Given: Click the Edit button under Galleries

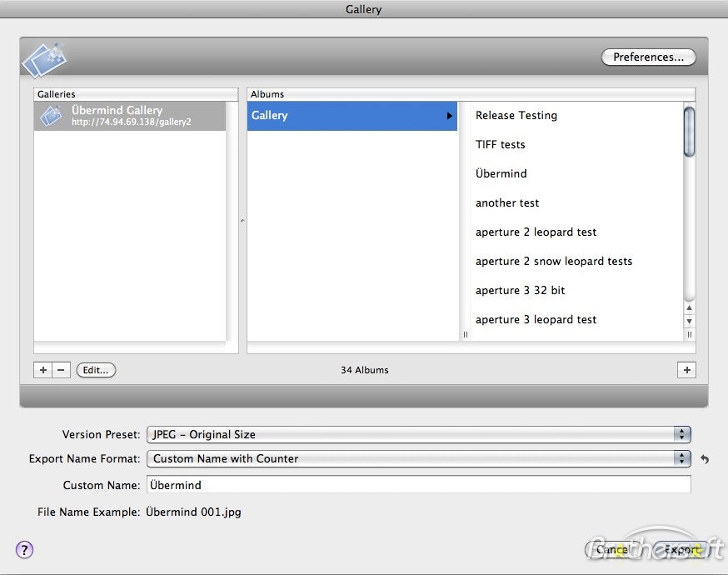Looking at the screenshot, I should coord(95,369).
